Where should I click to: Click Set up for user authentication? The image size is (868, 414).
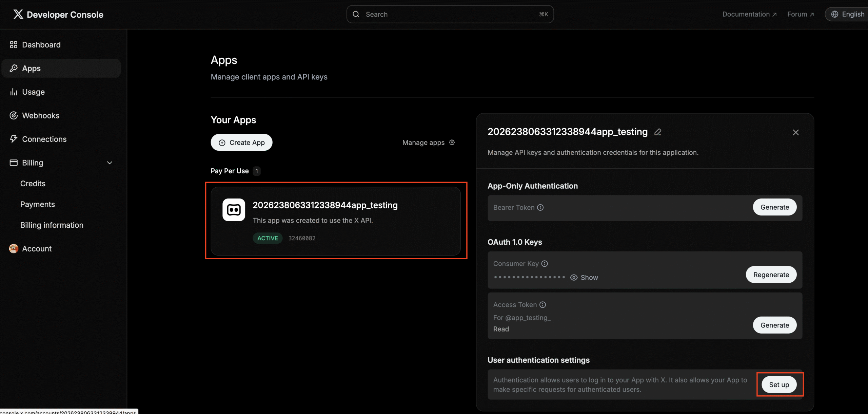pyautogui.click(x=779, y=385)
